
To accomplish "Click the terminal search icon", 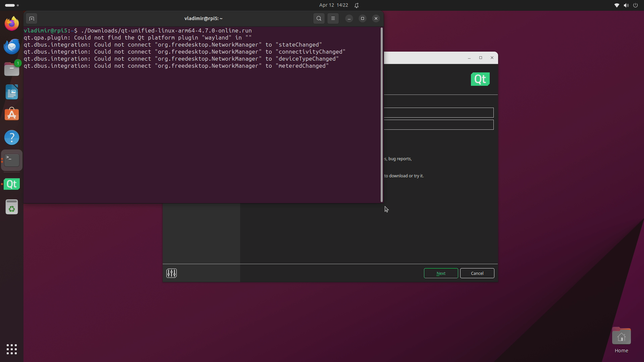I will coord(319,18).
